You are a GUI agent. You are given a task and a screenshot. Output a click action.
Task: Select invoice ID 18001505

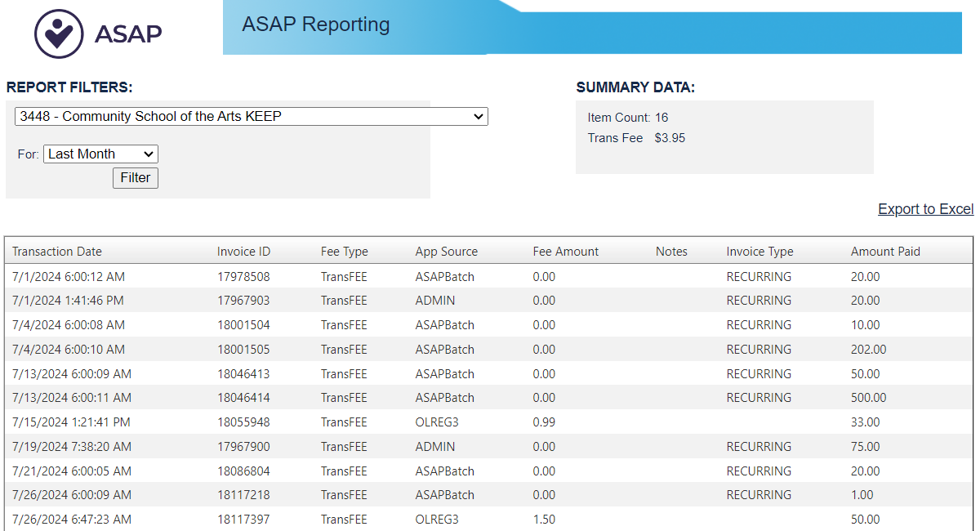coord(243,350)
